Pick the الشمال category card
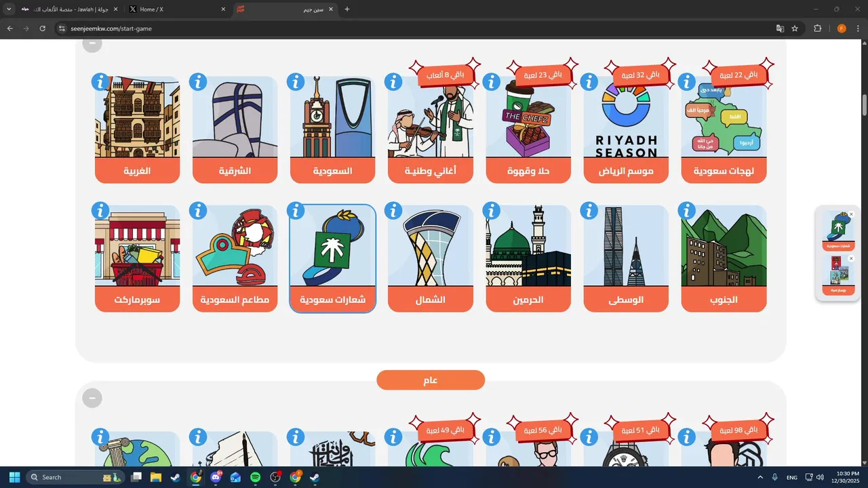 click(x=431, y=258)
